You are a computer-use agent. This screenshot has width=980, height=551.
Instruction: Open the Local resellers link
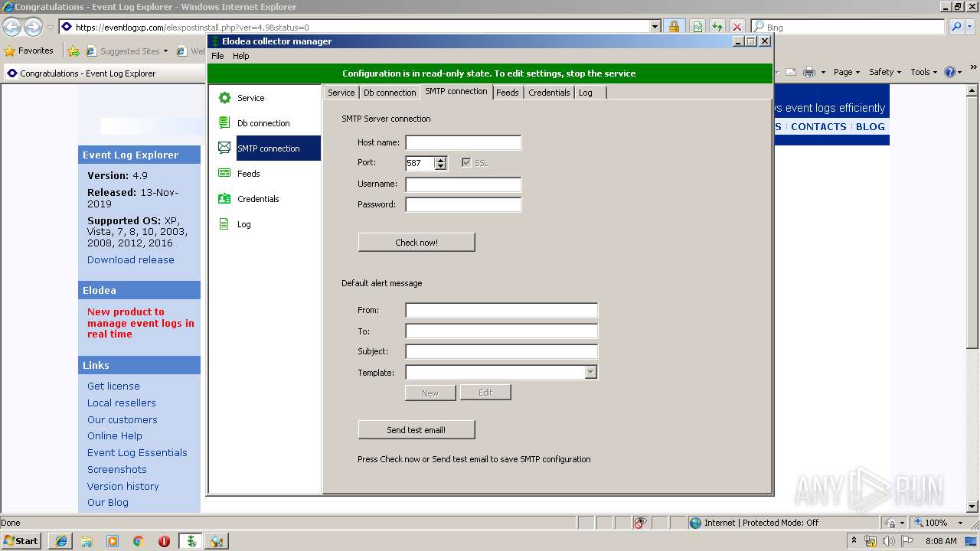(x=122, y=403)
